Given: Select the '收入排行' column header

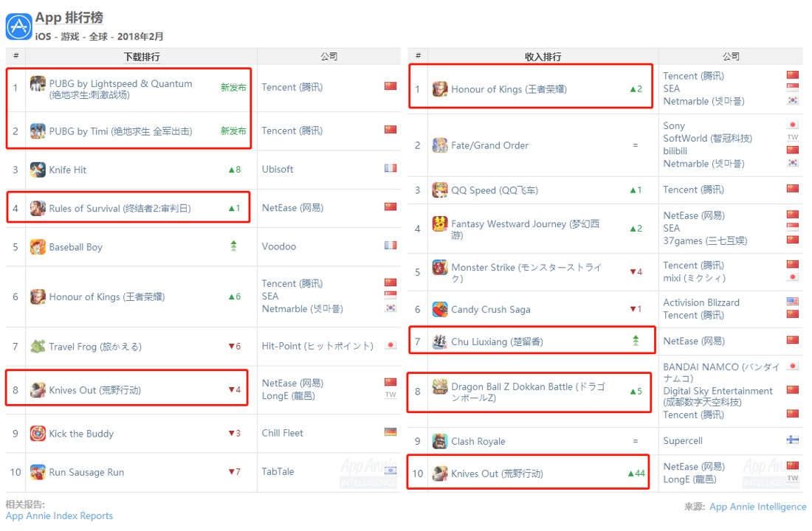Looking at the screenshot, I should click(x=543, y=56).
